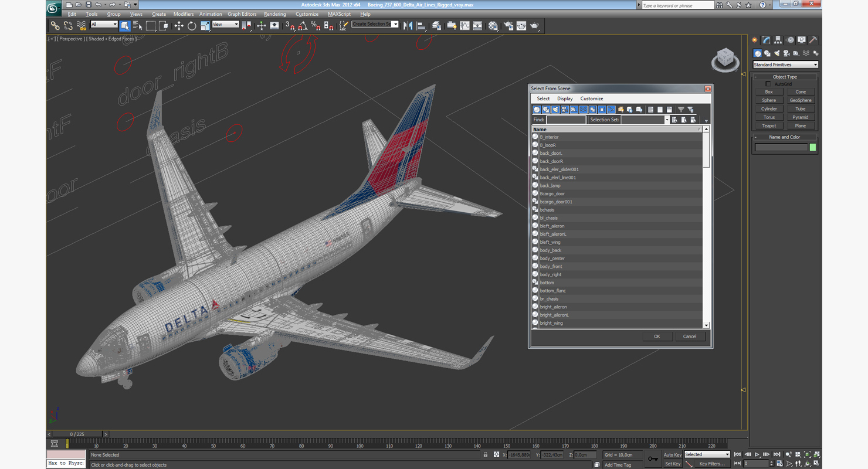
Task: Toggle Display Geometry filter in dialog
Action: pos(537,110)
